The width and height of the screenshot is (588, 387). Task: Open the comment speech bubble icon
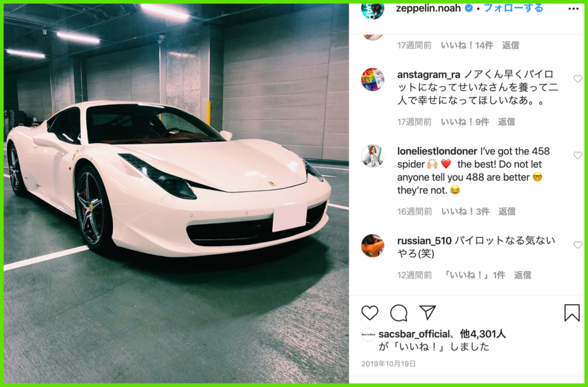(x=399, y=313)
